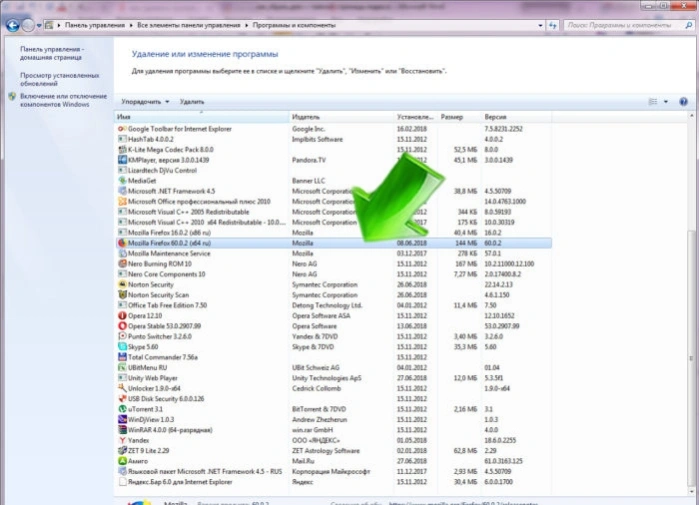Sort list by Размер column header
Image resolution: width=699 pixels, height=505 pixels.
click(x=459, y=117)
